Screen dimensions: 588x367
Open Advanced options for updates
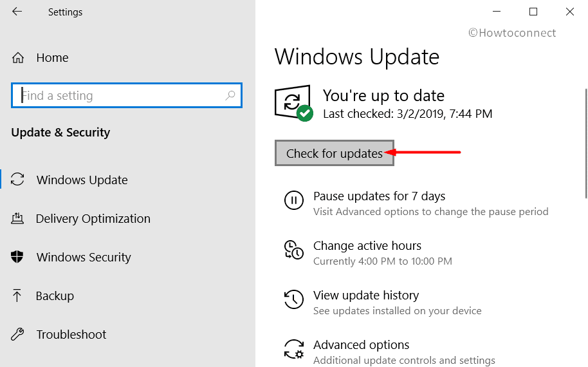point(361,345)
